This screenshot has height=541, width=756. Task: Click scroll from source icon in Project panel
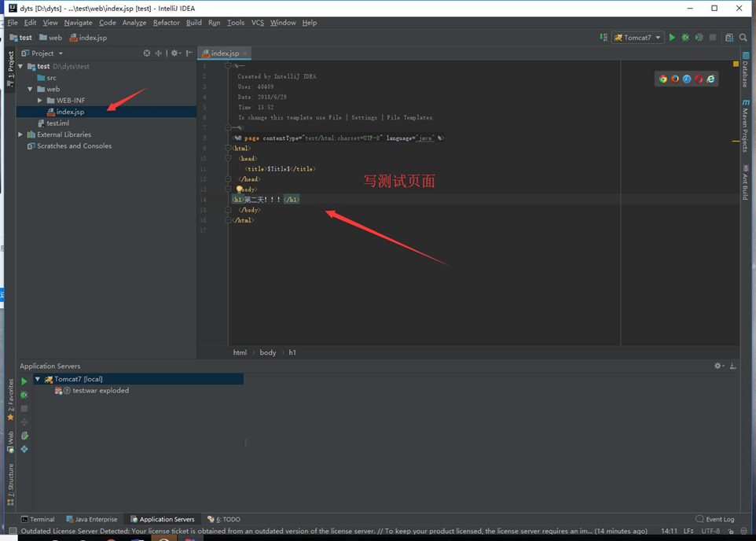[x=147, y=53]
